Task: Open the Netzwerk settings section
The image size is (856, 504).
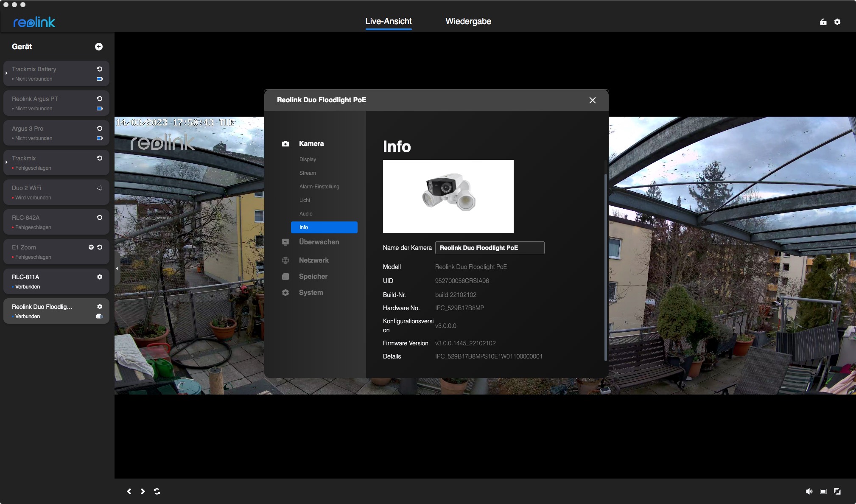Action: click(x=313, y=260)
